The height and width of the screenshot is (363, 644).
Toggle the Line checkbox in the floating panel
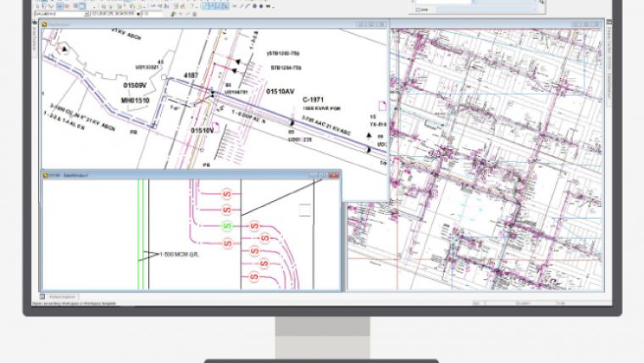418,9
